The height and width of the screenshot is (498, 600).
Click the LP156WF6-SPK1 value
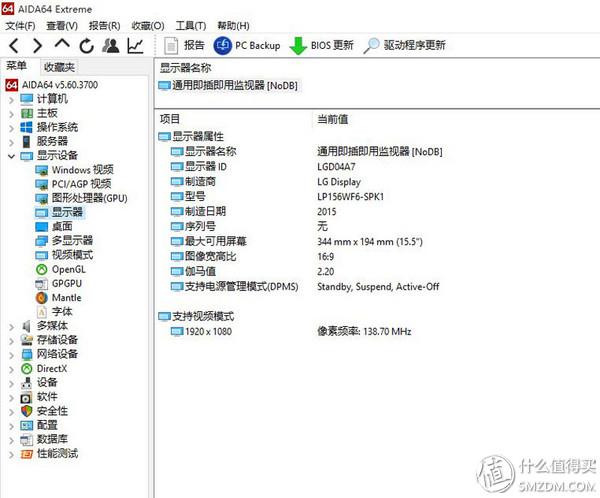[351, 196]
